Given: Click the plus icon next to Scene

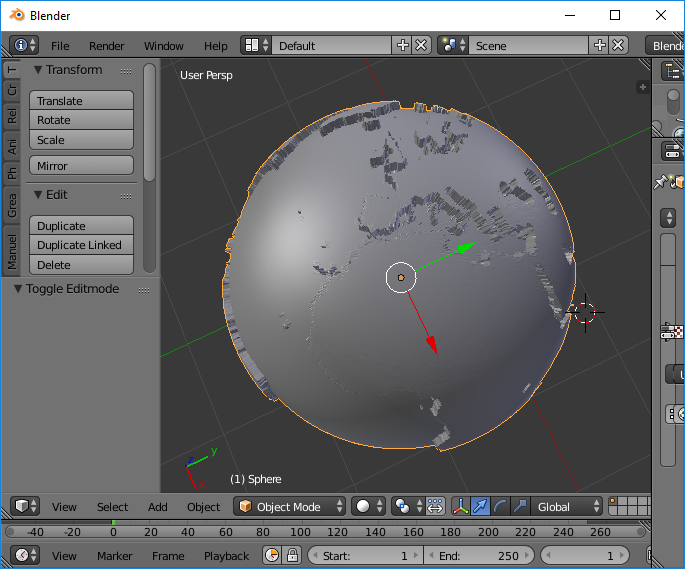Looking at the screenshot, I should tap(600, 45).
